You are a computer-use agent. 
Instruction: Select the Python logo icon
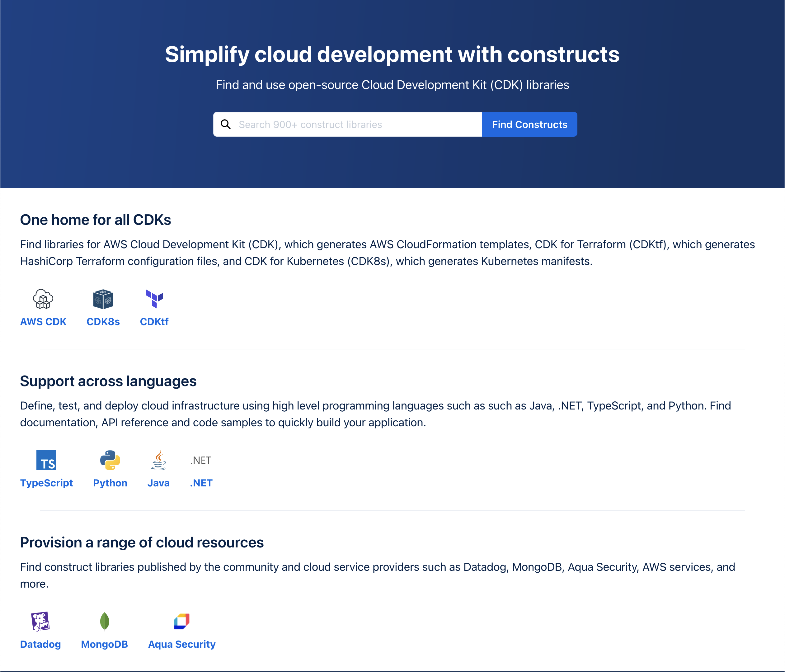(110, 461)
